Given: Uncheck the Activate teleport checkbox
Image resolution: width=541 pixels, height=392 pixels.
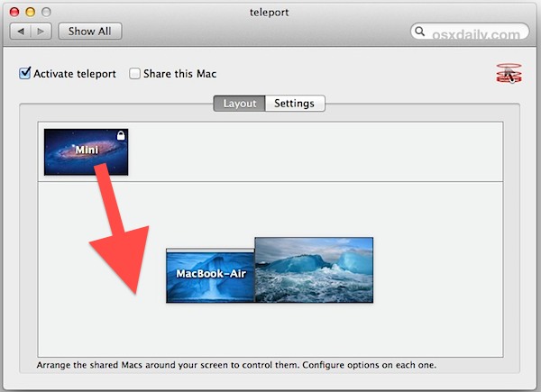Looking at the screenshot, I should [x=25, y=73].
